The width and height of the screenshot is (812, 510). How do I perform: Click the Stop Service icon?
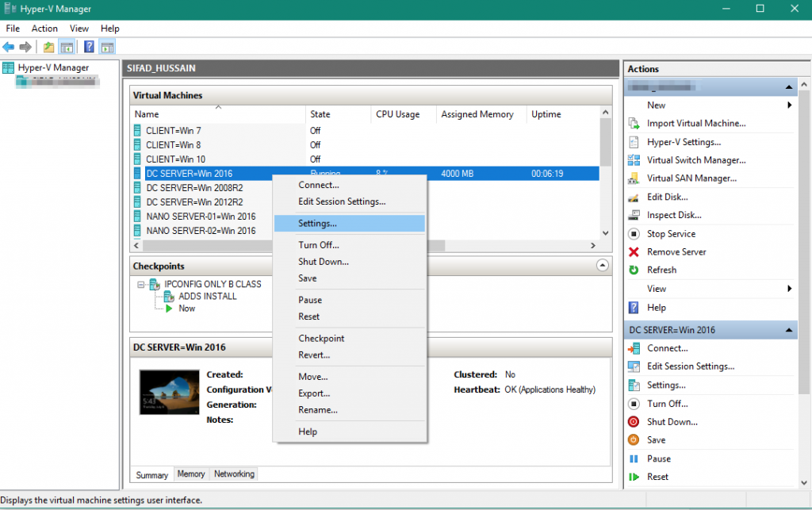coord(634,234)
